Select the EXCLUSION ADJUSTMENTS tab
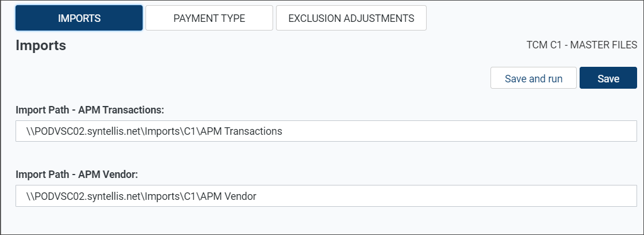This screenshot has height=235, width=644. click(x=351, y=18)
